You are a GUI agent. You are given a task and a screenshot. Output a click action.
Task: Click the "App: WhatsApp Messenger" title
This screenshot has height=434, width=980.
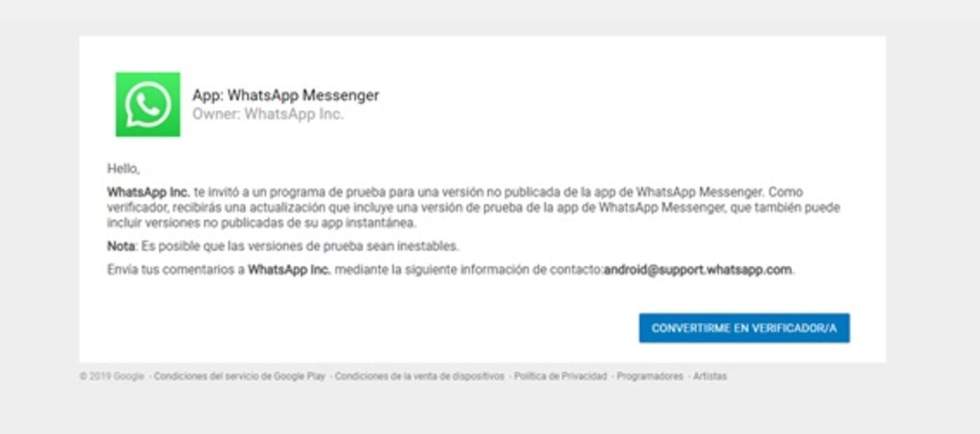click(x=285, y=95)
